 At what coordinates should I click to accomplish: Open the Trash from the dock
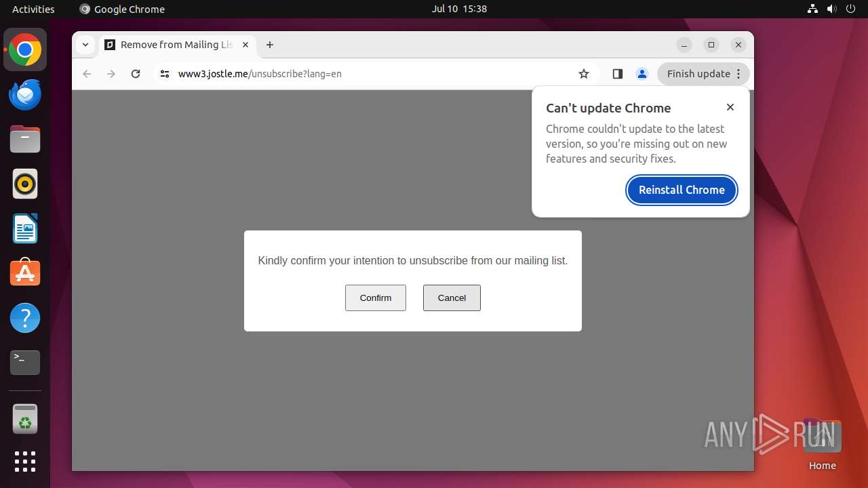pos(25,419)
